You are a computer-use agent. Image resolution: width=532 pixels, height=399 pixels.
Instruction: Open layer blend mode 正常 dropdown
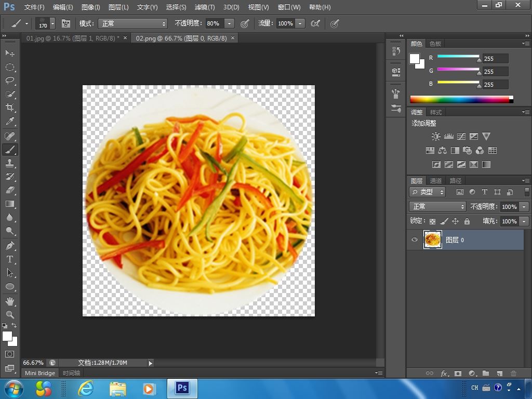437,207
